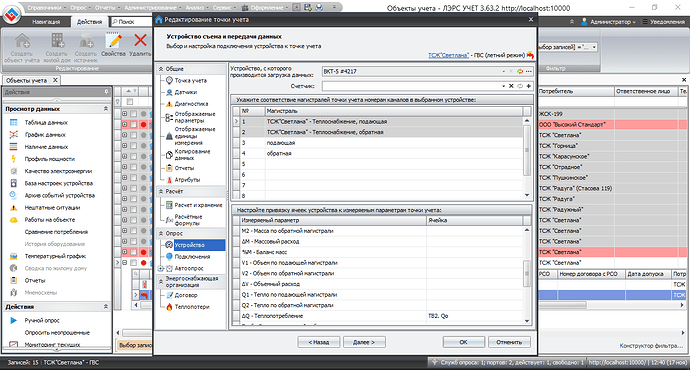Screen dimensions: 690x370
Task: Open Уведомления panel
Action: pyautogui.click(x=664, y=22)
